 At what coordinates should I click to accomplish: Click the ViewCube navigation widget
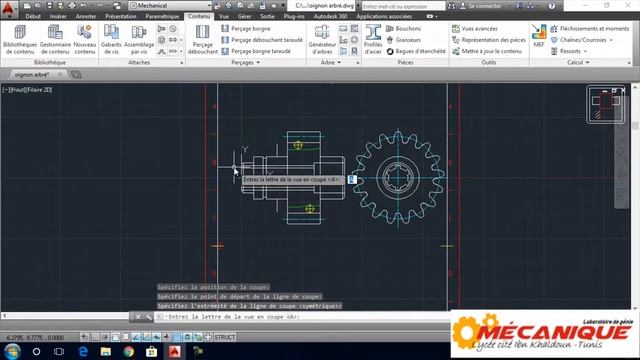[x=606, y=104]
